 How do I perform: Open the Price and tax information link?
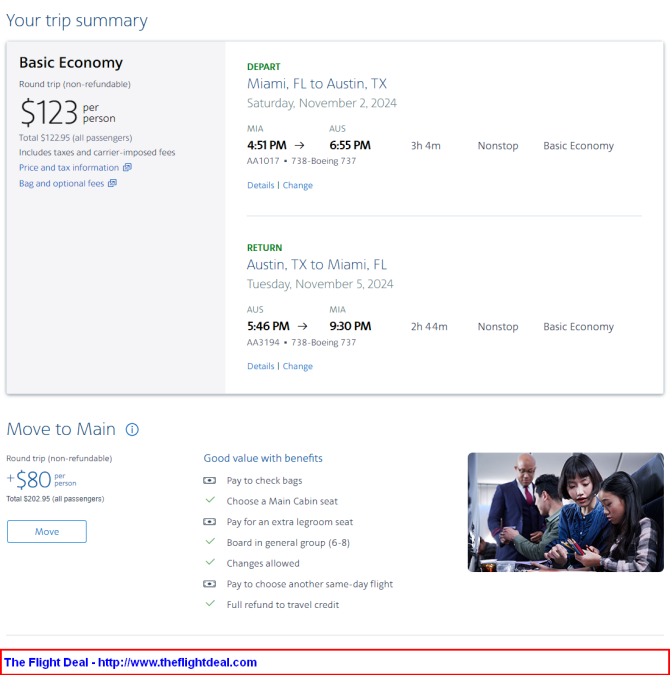click(x=69, y=167)
